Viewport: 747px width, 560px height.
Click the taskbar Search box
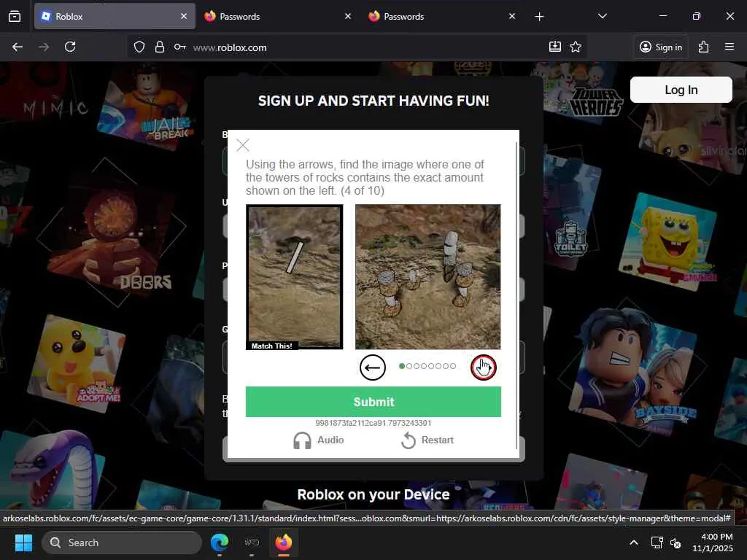(122, 542)
